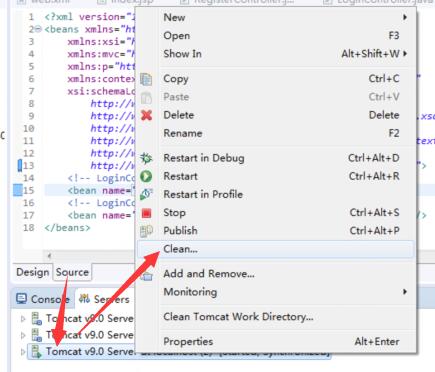Click the Publish icon
The image size is (435, 372).
pyautogui.click(x=146, y=231)
